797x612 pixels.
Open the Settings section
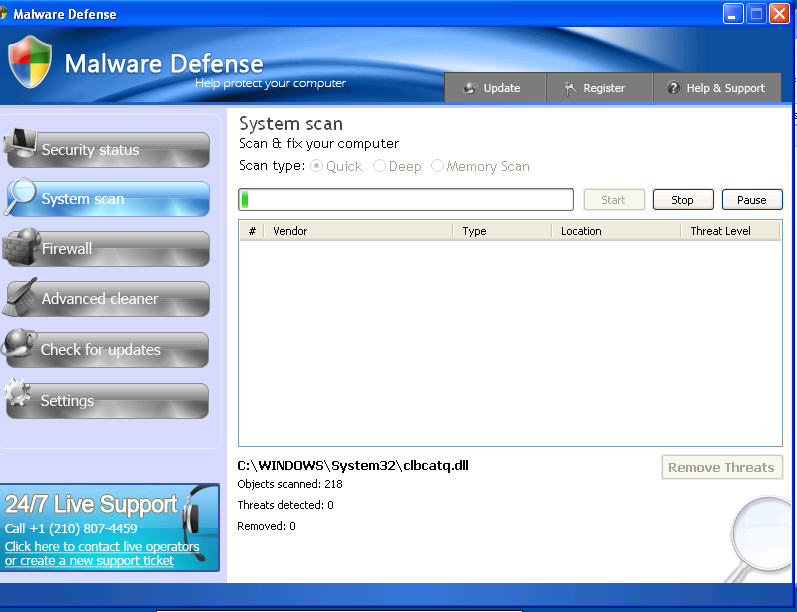pyautogui.click(x=108, y=401)
